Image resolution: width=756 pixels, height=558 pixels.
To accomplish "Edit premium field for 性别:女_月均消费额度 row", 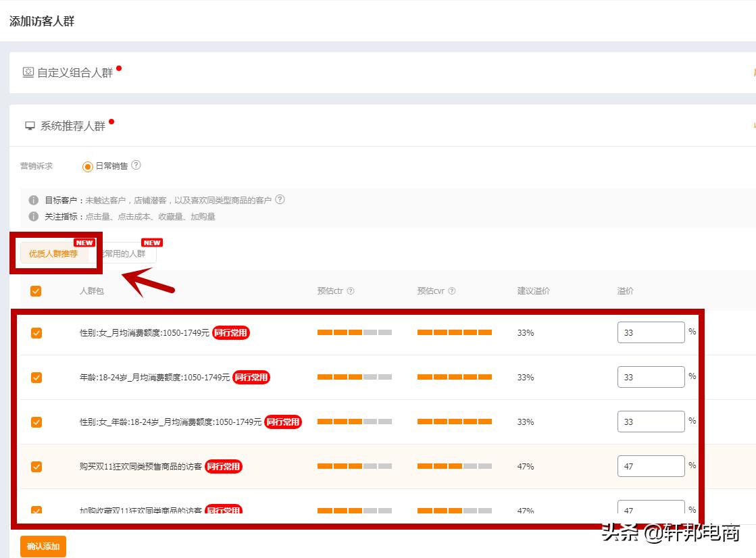I will 651,332.
